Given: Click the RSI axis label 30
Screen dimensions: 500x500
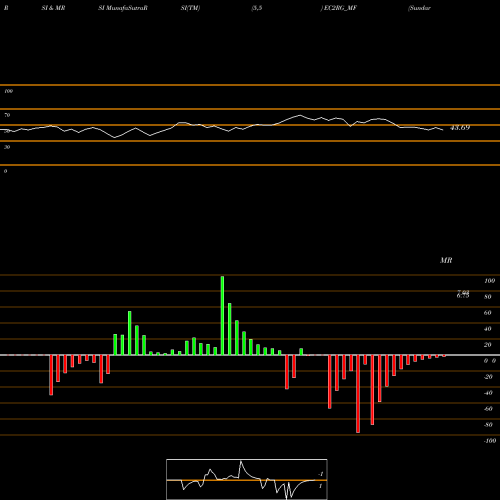Looking at the screenshot, I should tap(7, 147).
